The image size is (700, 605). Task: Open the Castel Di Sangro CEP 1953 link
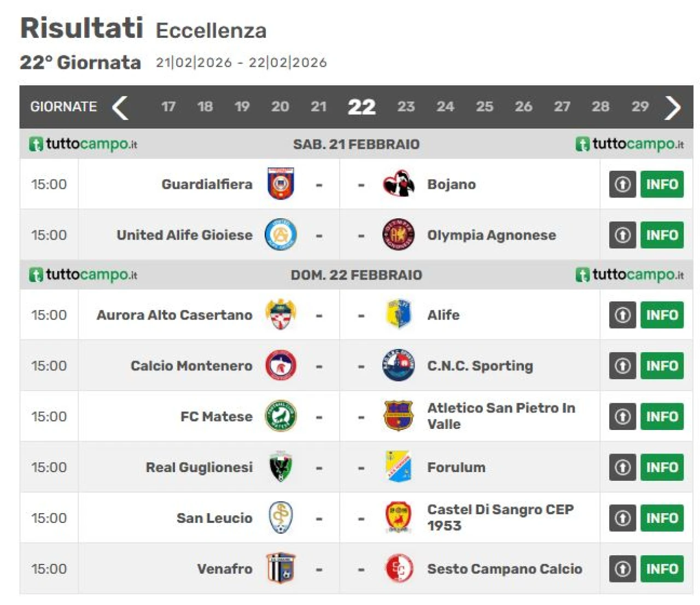[x=500, y=517]
